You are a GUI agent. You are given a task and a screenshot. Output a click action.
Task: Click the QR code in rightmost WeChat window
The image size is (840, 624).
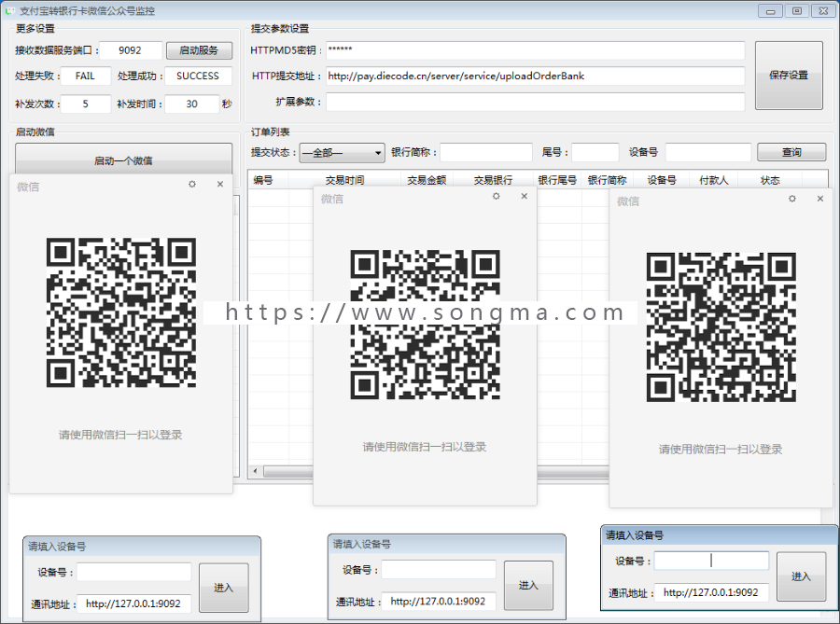[721, 327]
